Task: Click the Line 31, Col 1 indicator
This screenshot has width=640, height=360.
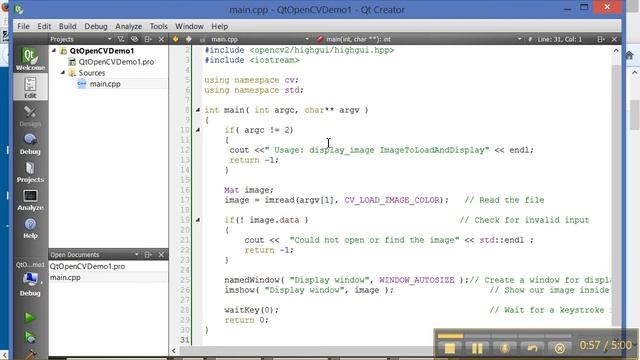Action: pos(559,39)
